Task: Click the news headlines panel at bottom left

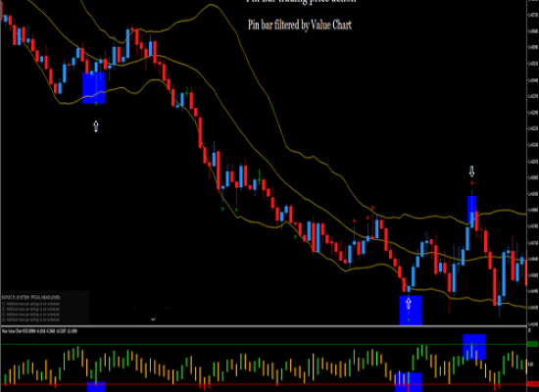Action: coord(45,307)
